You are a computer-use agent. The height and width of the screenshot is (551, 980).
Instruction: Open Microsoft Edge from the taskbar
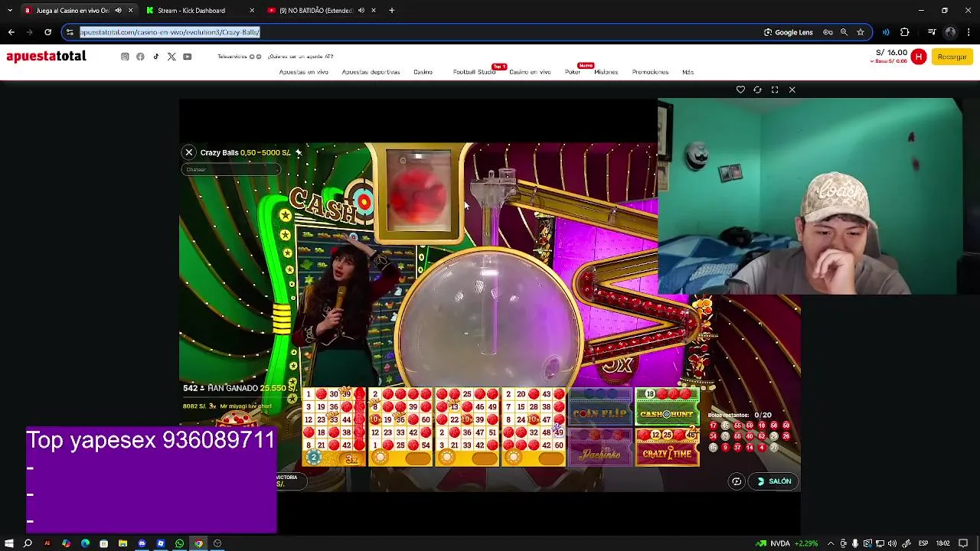[x=85, y=543]
